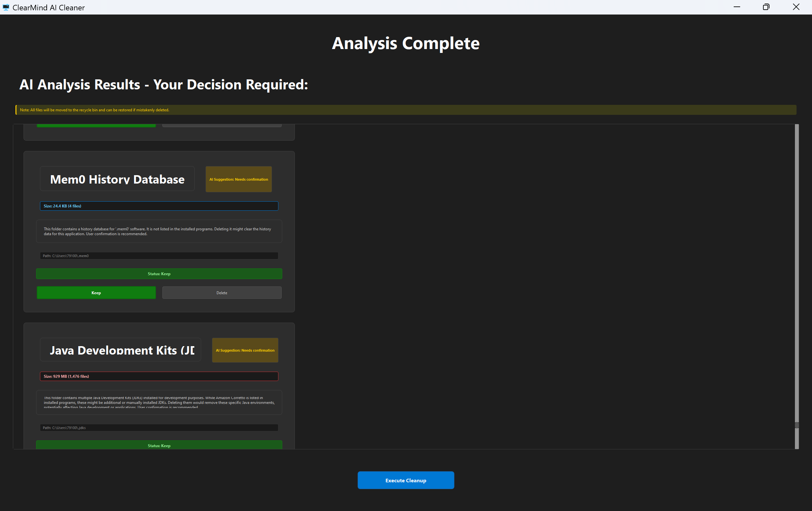Screen dimensions: 812x511
Task: Click the partially visible Delete button at top
Action: tap(222, 125)
